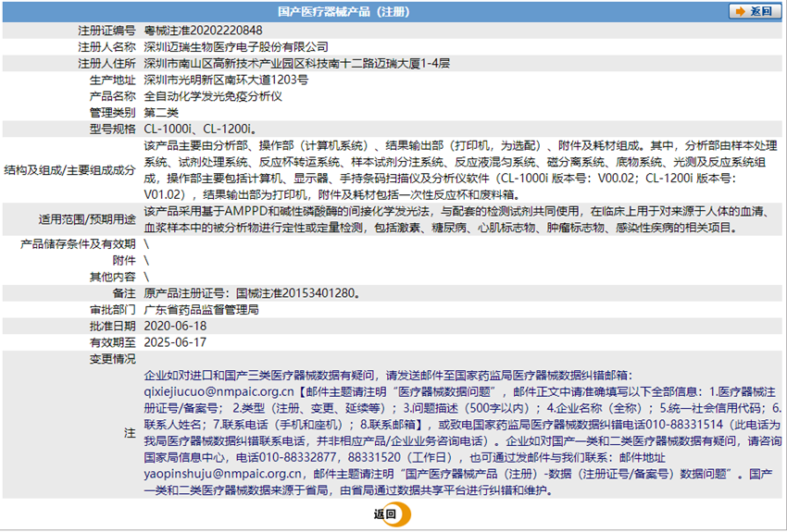Click the 注册证编号 label
The width and height of the screenshot is (787, 532).
[x=106, y=31]
